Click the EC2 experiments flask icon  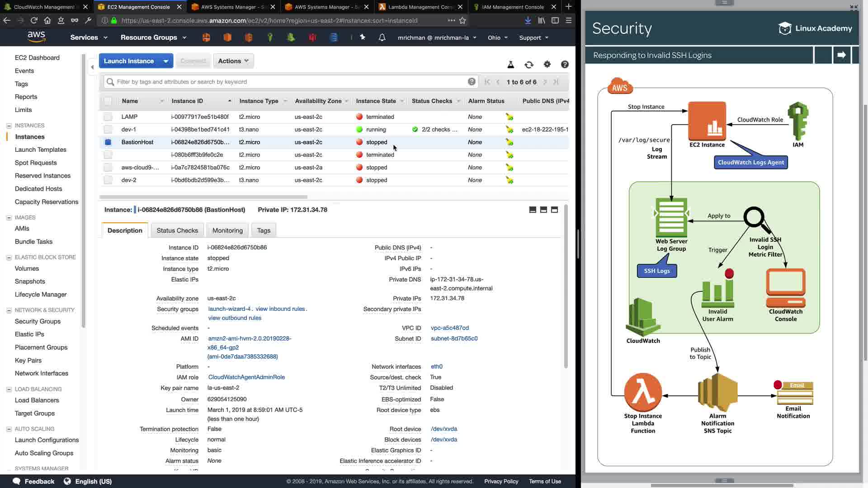[510, 65]
